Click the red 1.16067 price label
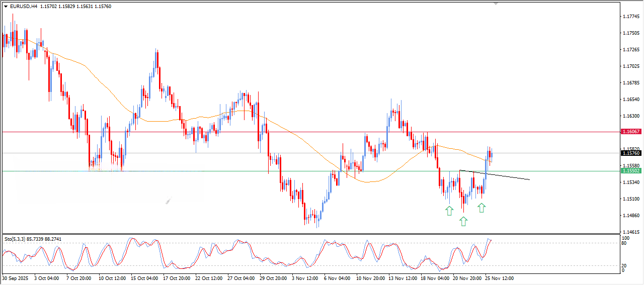Image resolution: width=644 pixels, height=285 pixels. [x=631, y=132]
